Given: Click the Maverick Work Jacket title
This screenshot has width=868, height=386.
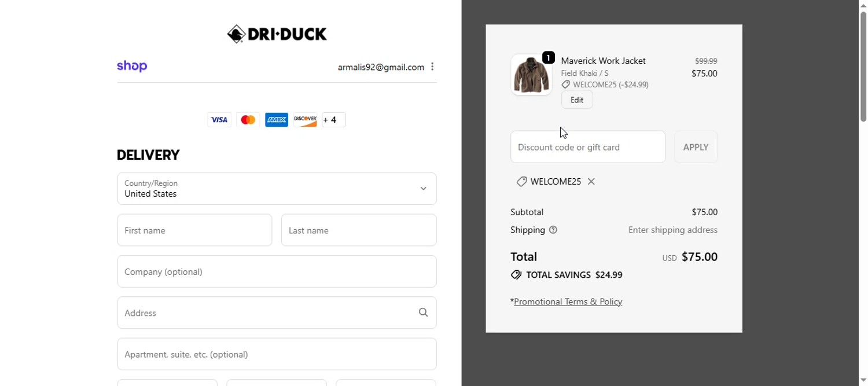Looking at the screenshot, I should pyautogui.click(x=604, y=61).
